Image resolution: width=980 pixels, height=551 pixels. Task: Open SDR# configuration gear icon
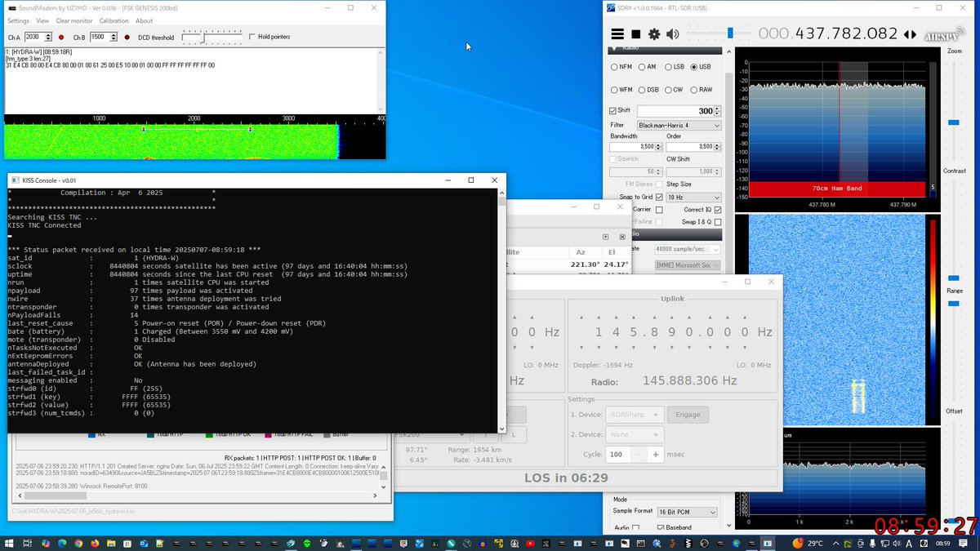point(654,33)
